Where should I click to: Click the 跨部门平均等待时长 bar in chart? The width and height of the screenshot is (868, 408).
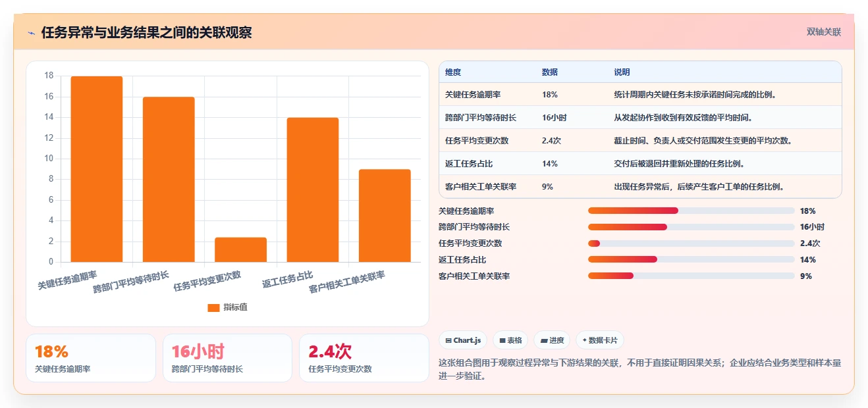coord(169,180)
